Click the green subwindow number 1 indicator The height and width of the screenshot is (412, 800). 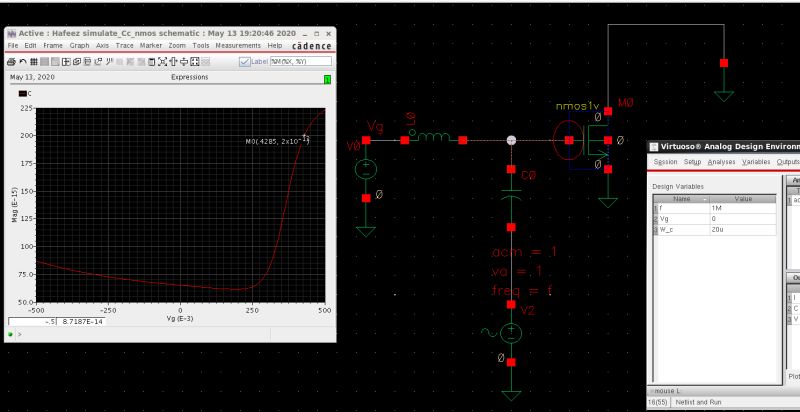[x=328, y=79]
